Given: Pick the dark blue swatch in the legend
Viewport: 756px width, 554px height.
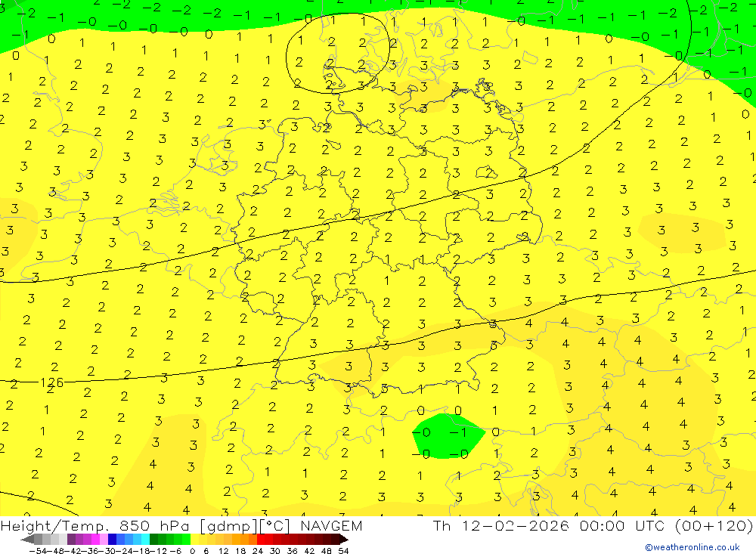Looking at the screenshot, I should coord(112,539).
